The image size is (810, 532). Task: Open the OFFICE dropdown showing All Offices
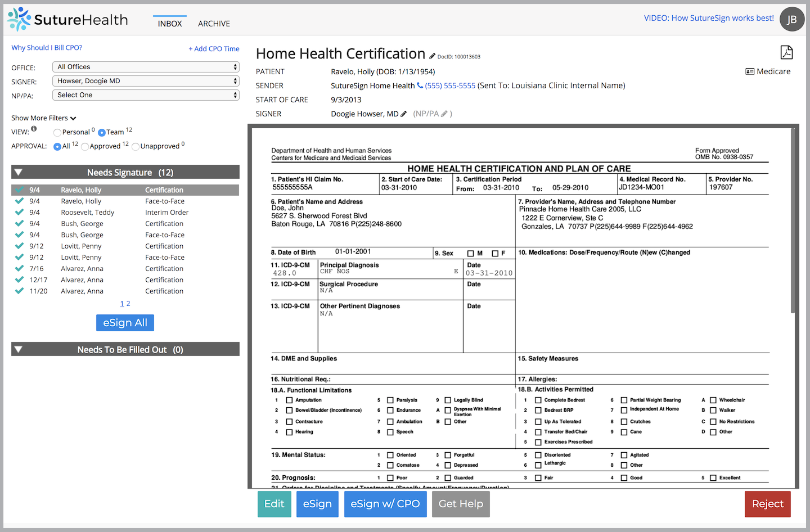146,66
